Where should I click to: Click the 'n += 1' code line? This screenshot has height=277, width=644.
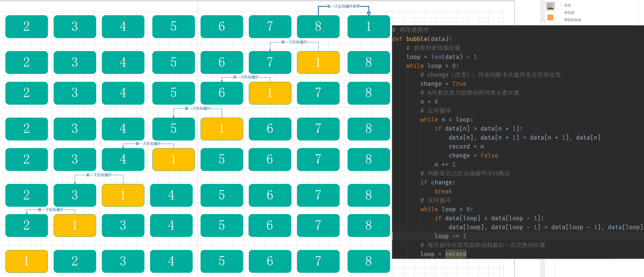(x=445, y=164)
